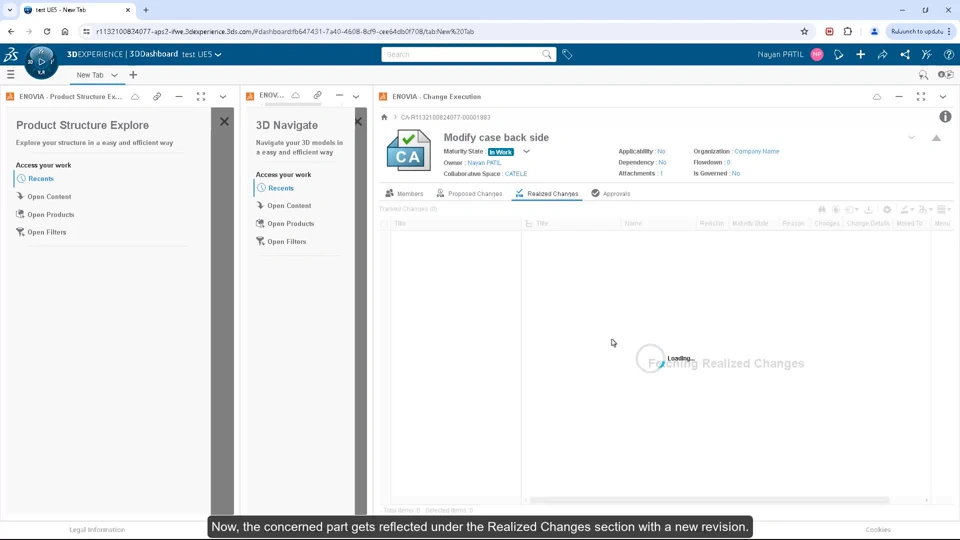
Task: Open the hamburger menu below the compass
Action: tap(10, 75)
